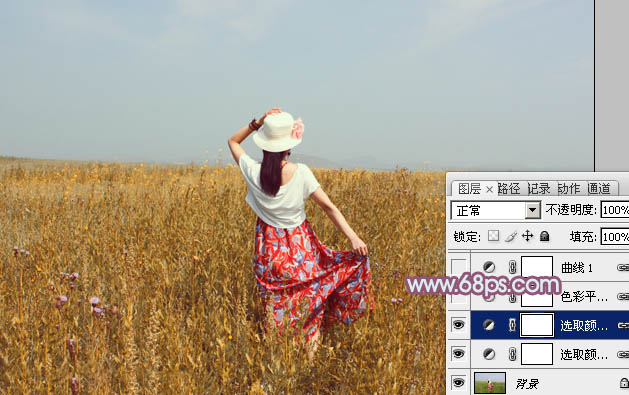This screenshot has width=629, height=395.
Task: Select the 曲线 1 layer mask thumbnail
Action: (x=537, y=267)
